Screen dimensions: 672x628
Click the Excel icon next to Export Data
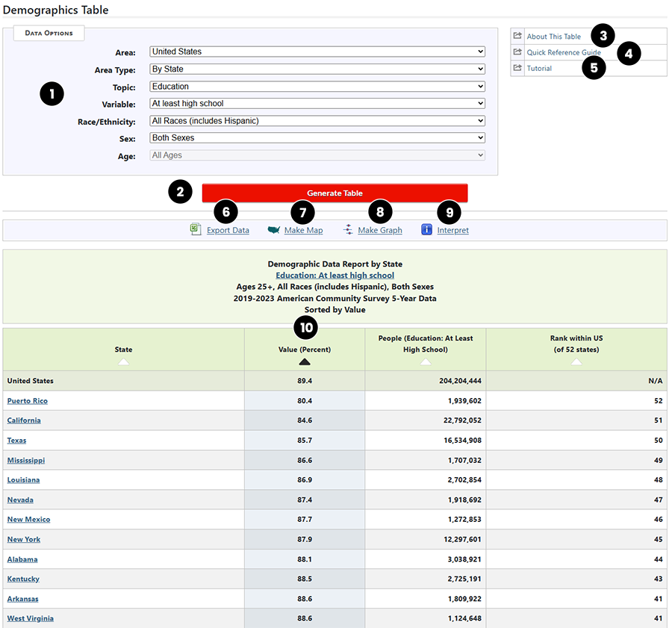coord(196,229)
